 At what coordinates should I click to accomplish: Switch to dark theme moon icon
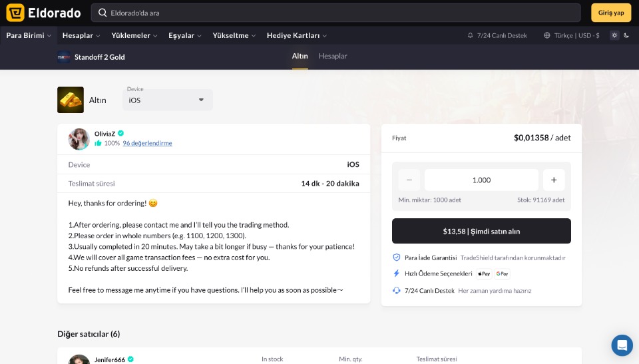[x=626, y=35]
